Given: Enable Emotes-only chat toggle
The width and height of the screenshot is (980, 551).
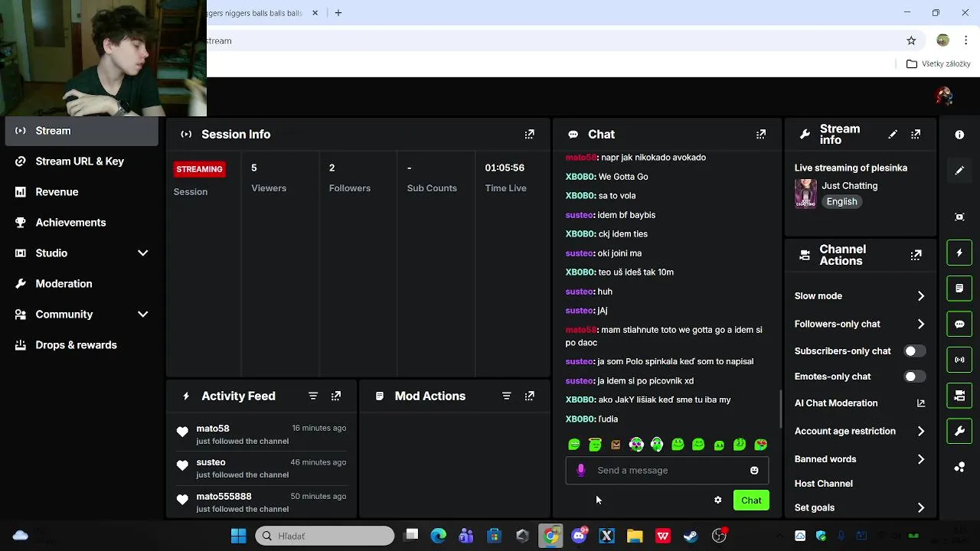Looking at the screenshot, I should (914, 377).
